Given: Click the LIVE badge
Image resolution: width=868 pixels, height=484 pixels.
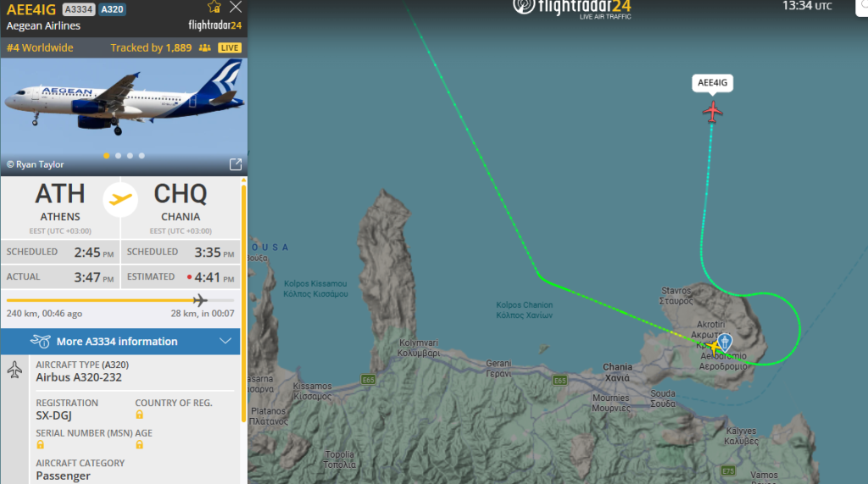Looking at the screenshot, I should [229, 48].
